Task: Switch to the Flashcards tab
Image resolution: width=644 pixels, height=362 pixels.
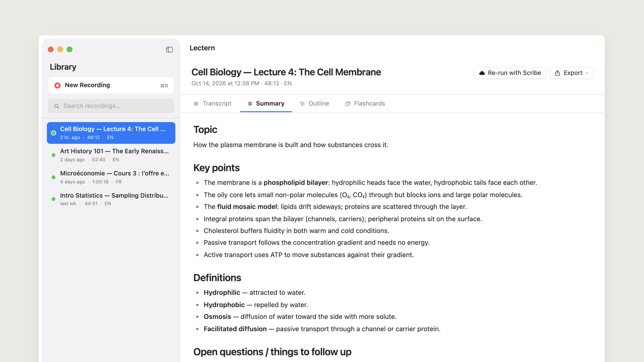Action: click(x=365, y=103)
